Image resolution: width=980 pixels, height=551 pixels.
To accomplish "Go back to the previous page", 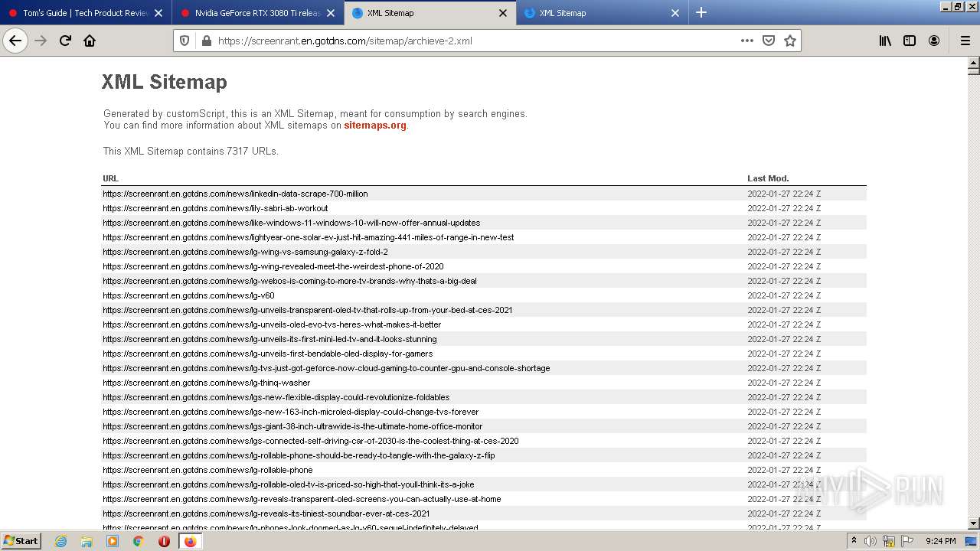I will 15,41.
